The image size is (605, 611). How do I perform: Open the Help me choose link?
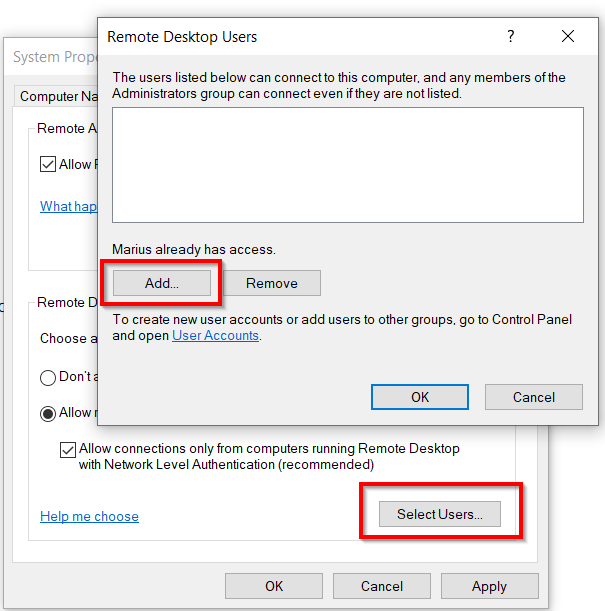click(89, 516)
